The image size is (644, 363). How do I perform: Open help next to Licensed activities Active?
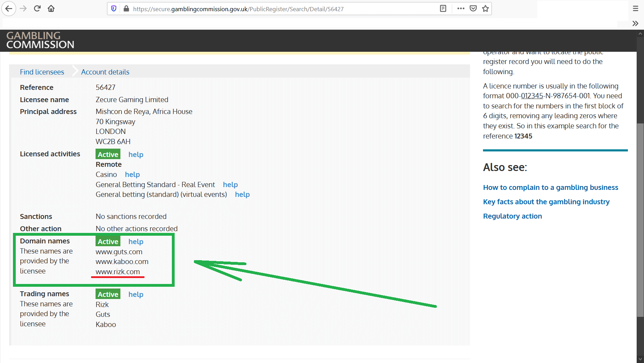coord(136,155)
